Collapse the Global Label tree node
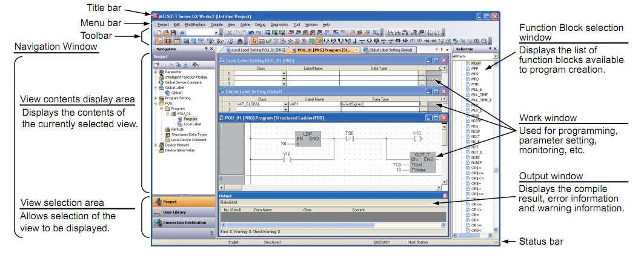644x264 pixels. [x=155, y=87]
